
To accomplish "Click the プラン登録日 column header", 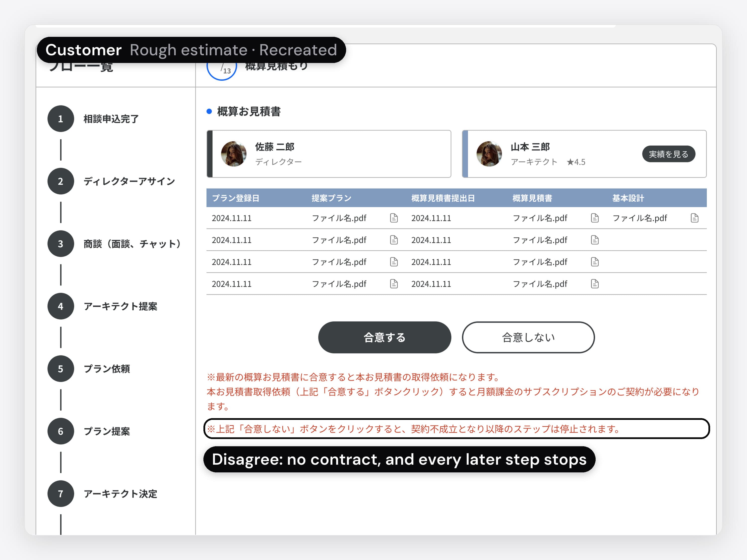I will pyautogui.click(x=236, y=198).
